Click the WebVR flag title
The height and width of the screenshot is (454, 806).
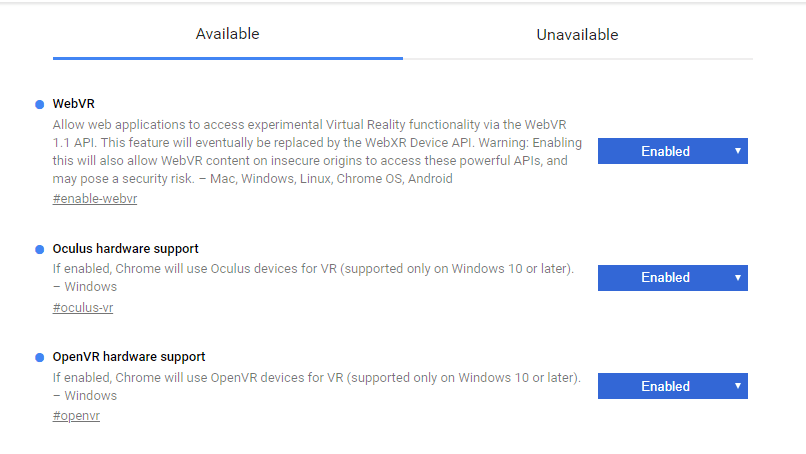pyautogui.click(x=73, y=104)
